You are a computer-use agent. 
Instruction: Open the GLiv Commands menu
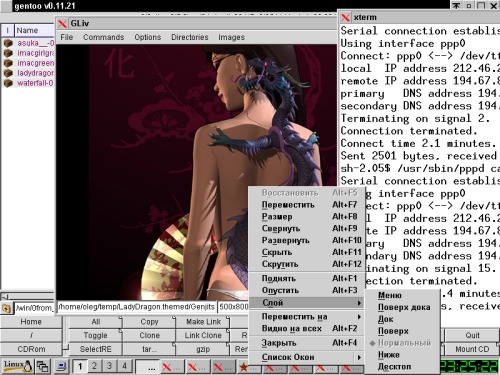point(103,37)
